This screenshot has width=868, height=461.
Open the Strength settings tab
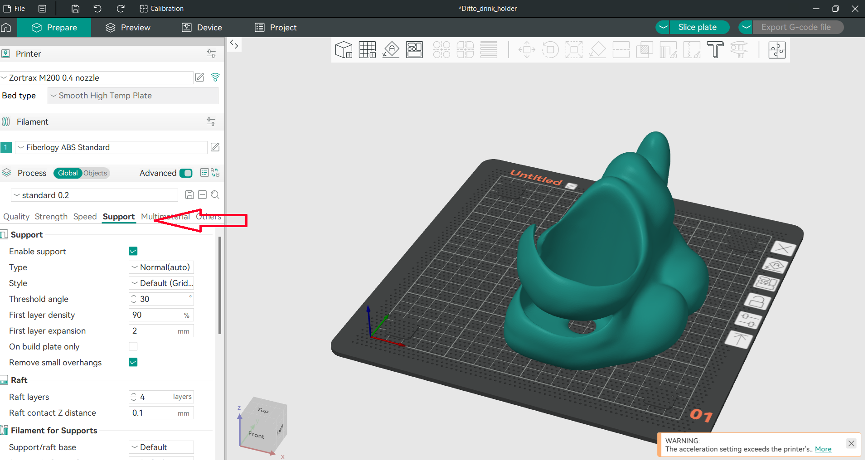click(x=51, y=217)
